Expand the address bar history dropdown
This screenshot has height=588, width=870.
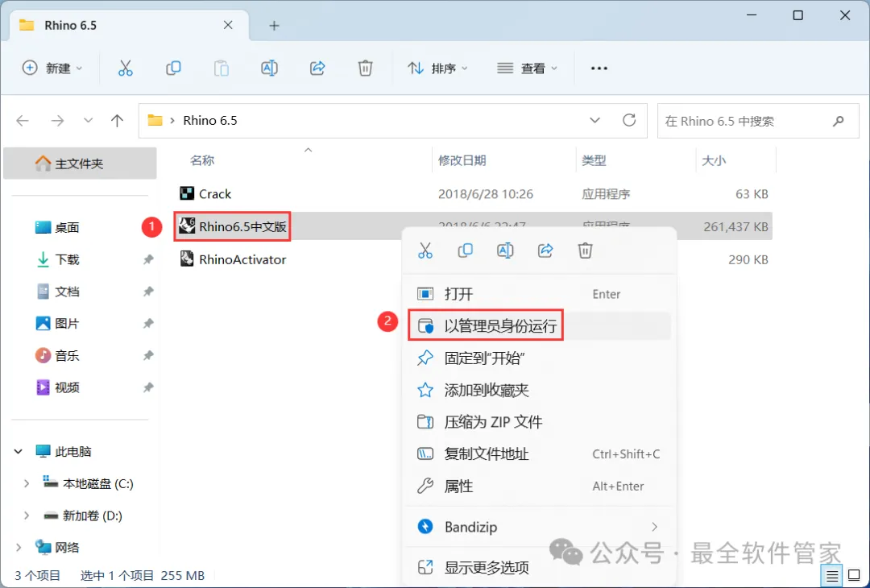594,120
